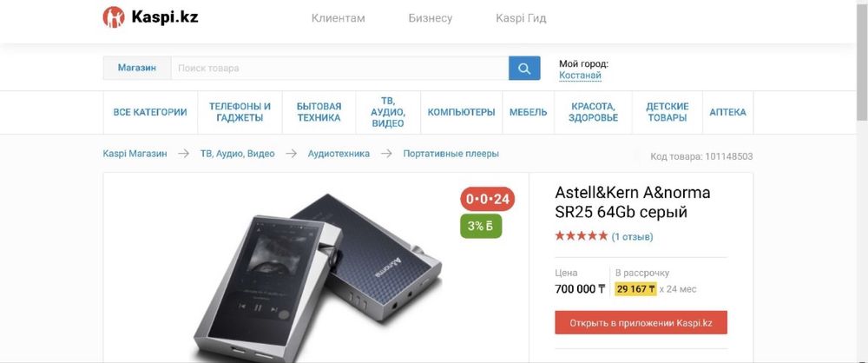The image size is (868, 363).
Task: Open the АПТЕКА category
Action: point(727,113)
